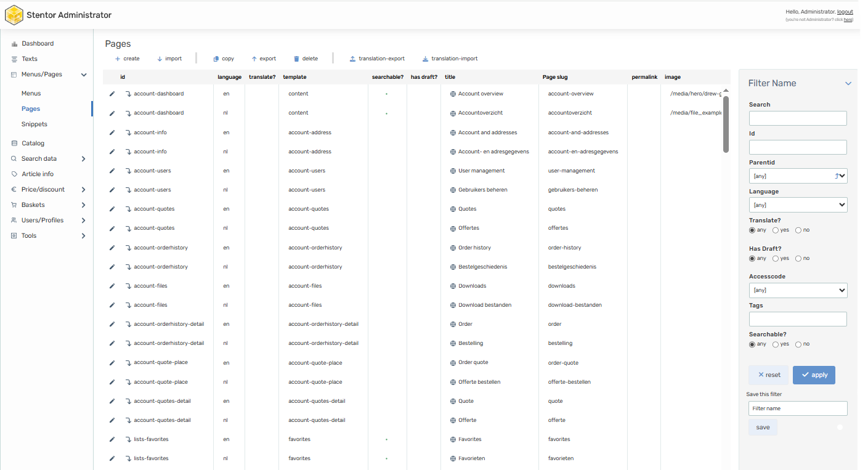Click the pencil edit icon for account-info en row
The width and height of the screenshot is (868, 470).
coord(112,132)
